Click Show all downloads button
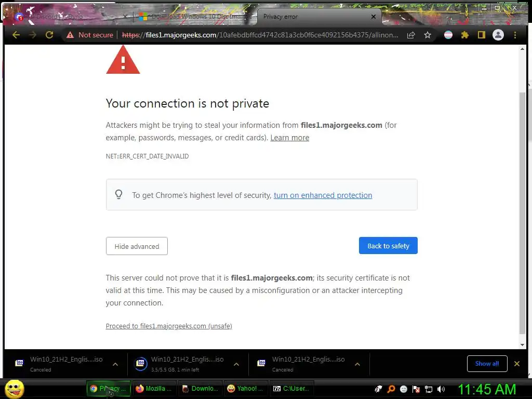This screenshot has height=399, width=532. click(487, 364)
